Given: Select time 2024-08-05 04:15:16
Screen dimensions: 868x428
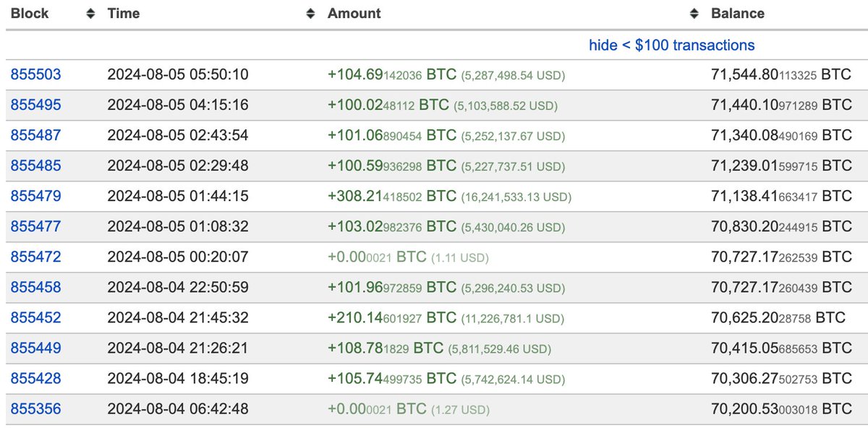Looking at the screenshot, I should [178, 105].
